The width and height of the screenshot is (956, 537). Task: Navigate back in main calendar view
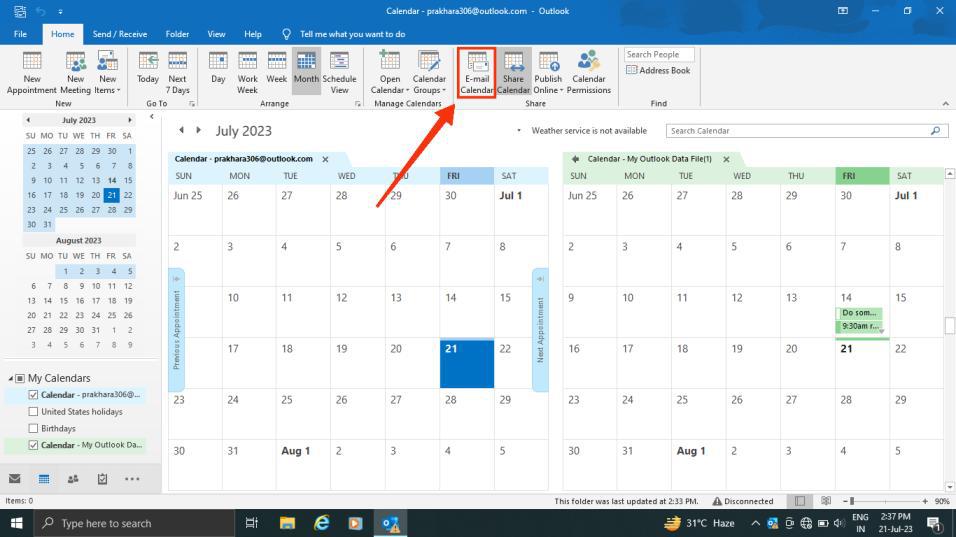(x=181, y=130)
